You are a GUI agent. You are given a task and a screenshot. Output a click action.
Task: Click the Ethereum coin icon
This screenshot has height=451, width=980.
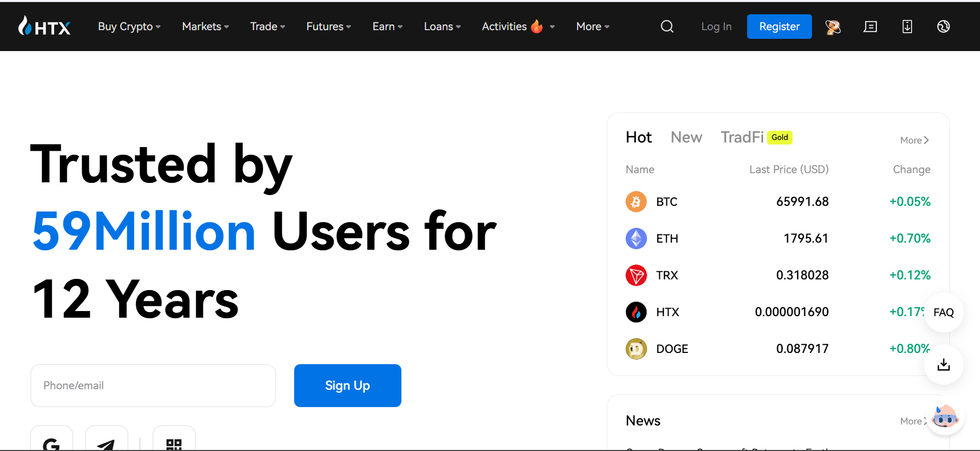636,239
